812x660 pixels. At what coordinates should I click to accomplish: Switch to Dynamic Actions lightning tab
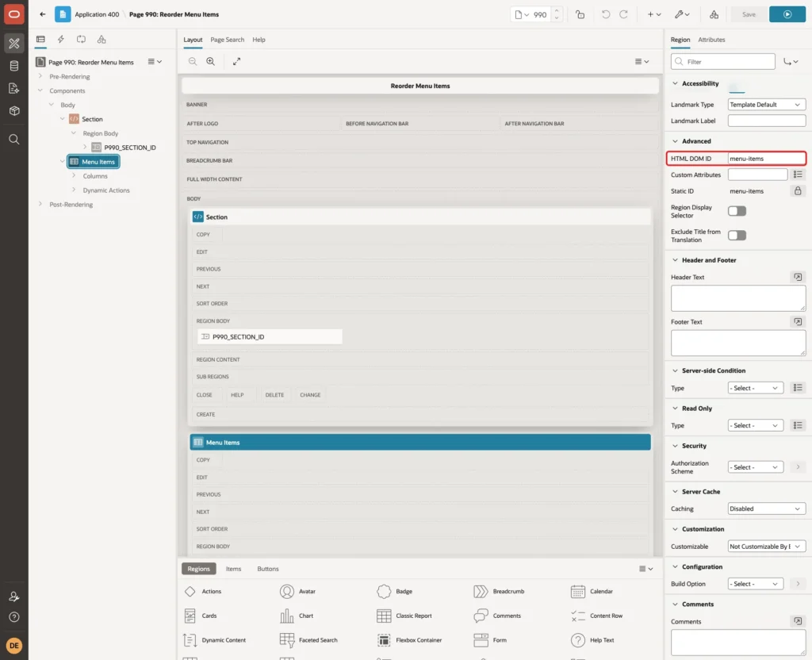(x=60, y=40)
